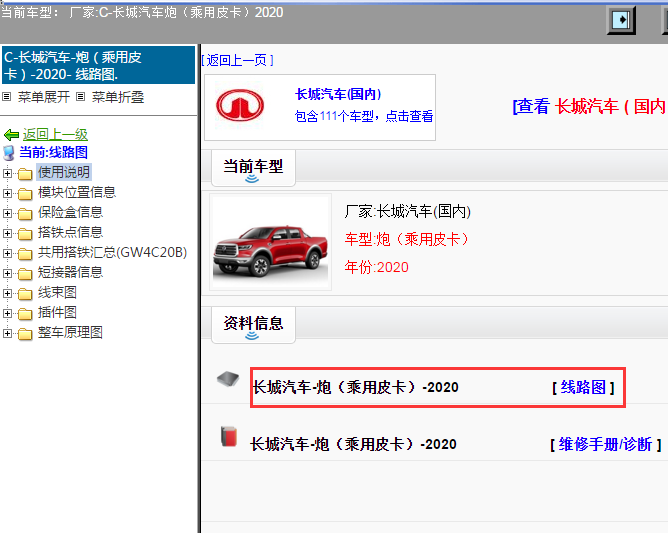Expand the 保险盒信息 tree node
The height and width of the screenshot is (533, 668).
click(x=7, y=213)
